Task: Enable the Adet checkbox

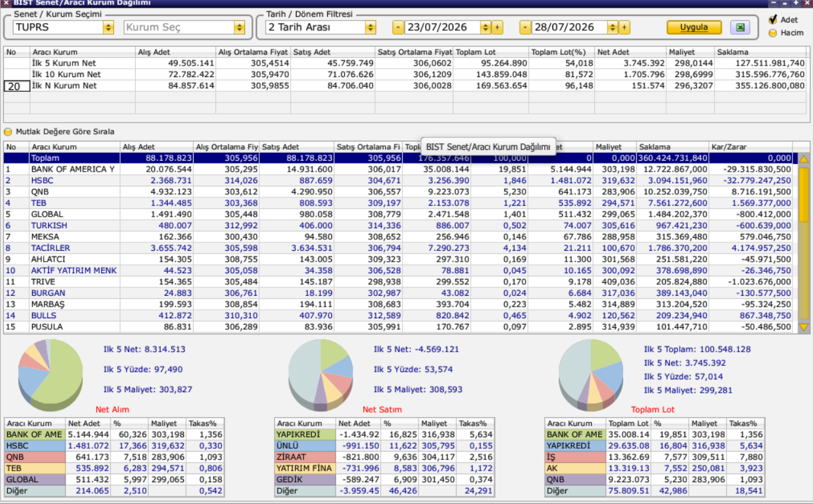Action: pos(773,20)
